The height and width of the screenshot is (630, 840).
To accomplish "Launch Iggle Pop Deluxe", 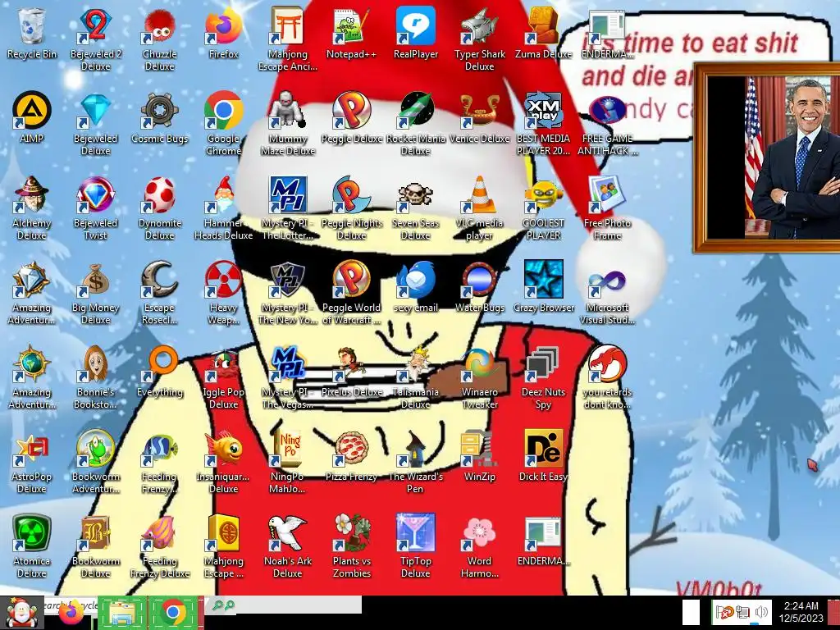I will (223, 378).
